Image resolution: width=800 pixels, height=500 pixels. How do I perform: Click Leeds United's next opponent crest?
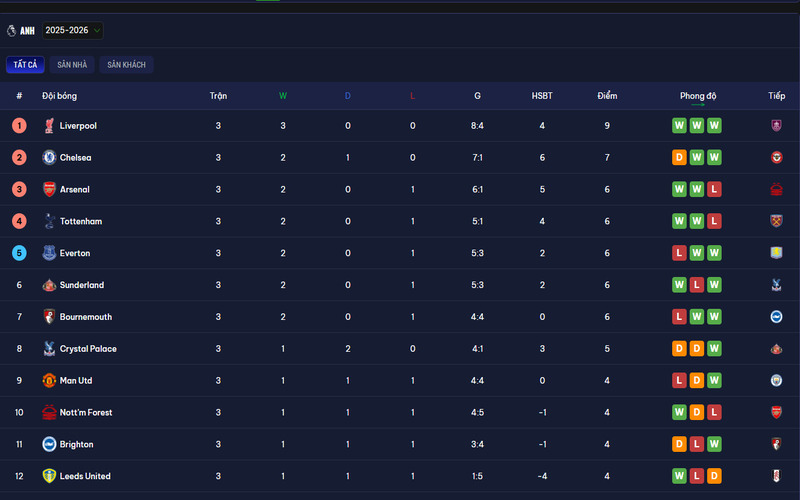(x=776, y=476)
